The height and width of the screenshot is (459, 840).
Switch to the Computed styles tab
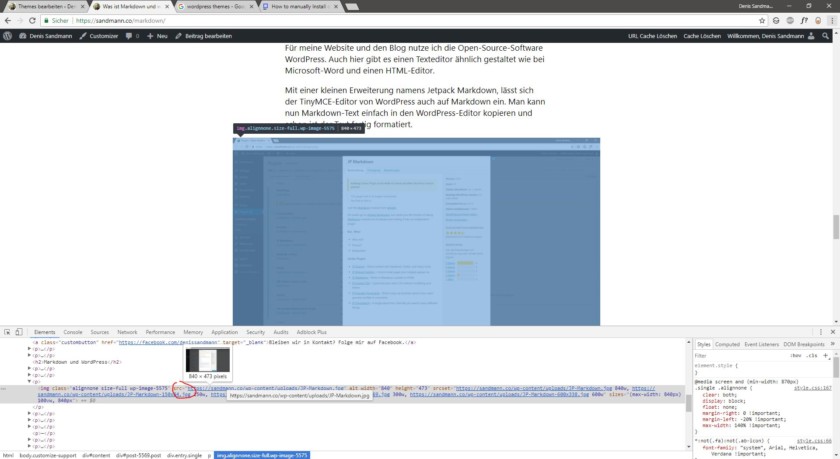pyautogui.click(x=728, y=343)
